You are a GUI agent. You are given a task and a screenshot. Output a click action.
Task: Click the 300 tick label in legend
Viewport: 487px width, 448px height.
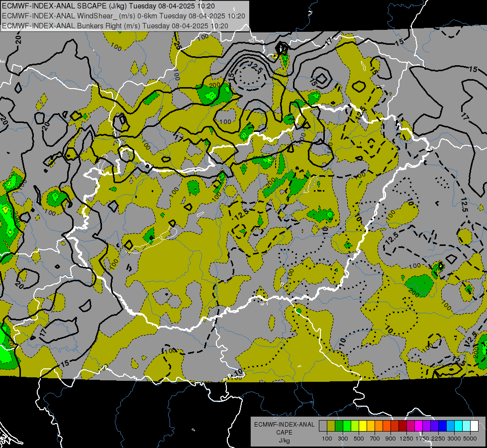(x=343, y=439)
